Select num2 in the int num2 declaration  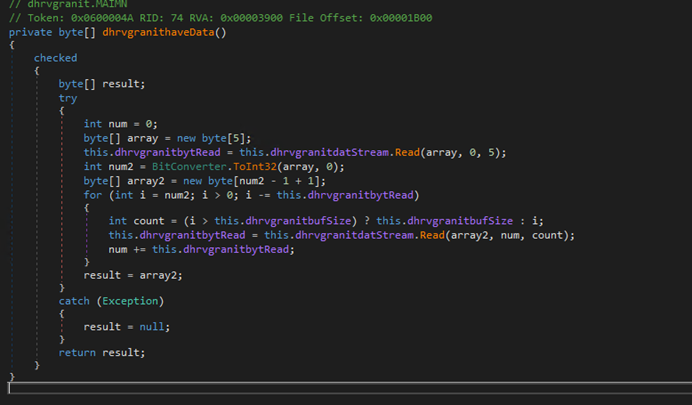tap(120, 166)
